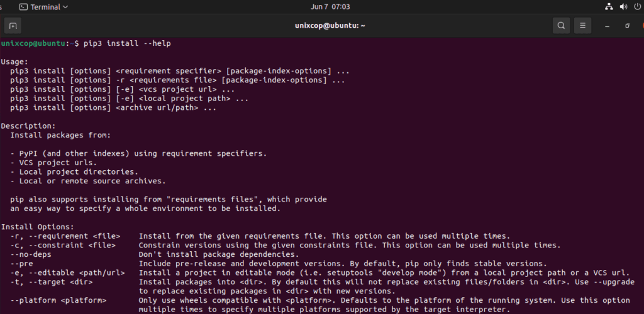The height and width of the screenshot is (314, 644).
Task: Click Install a project in editable mode description
Action: pyautogui.click(x=384, y=273)
